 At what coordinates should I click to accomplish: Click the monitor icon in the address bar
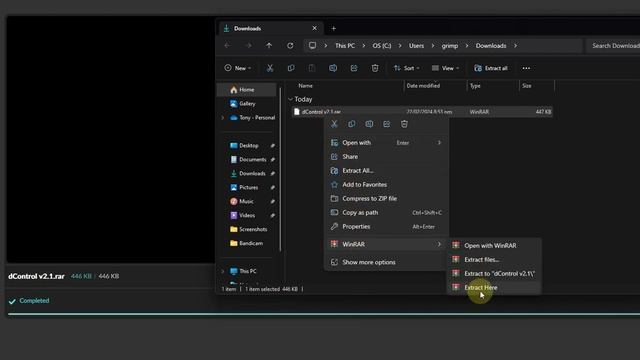(312, 46)
